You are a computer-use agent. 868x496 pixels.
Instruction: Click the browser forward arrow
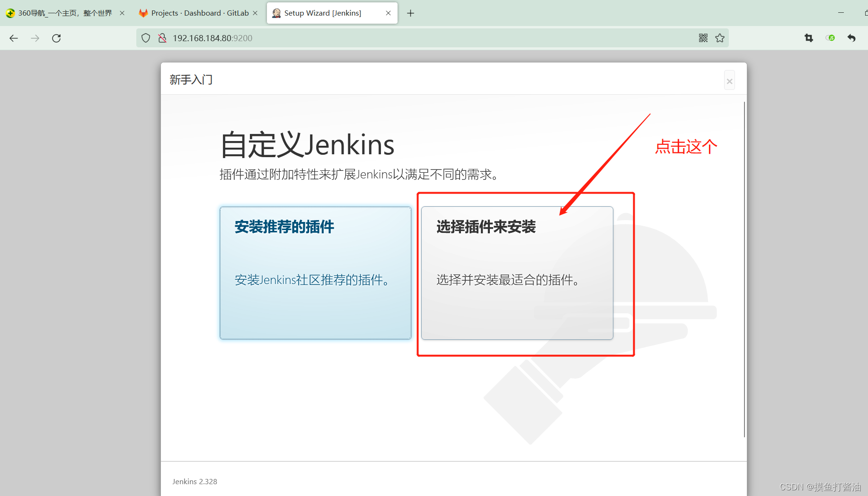coord(35,38)
